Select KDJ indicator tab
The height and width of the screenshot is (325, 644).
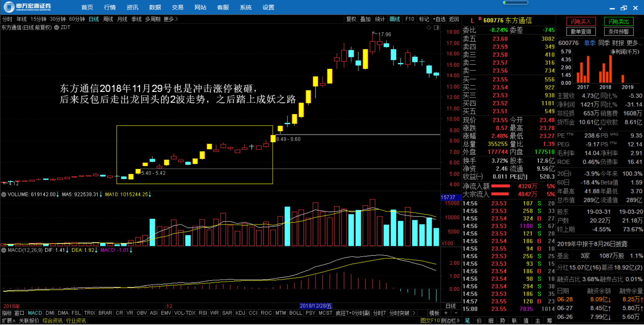(x=240, y=313)
